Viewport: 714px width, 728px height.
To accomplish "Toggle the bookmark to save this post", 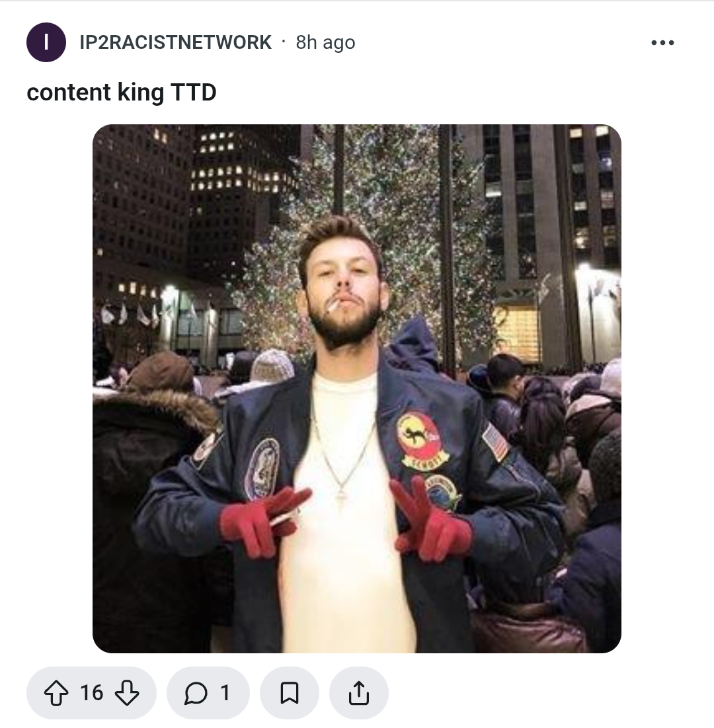I will pos(289,693).
